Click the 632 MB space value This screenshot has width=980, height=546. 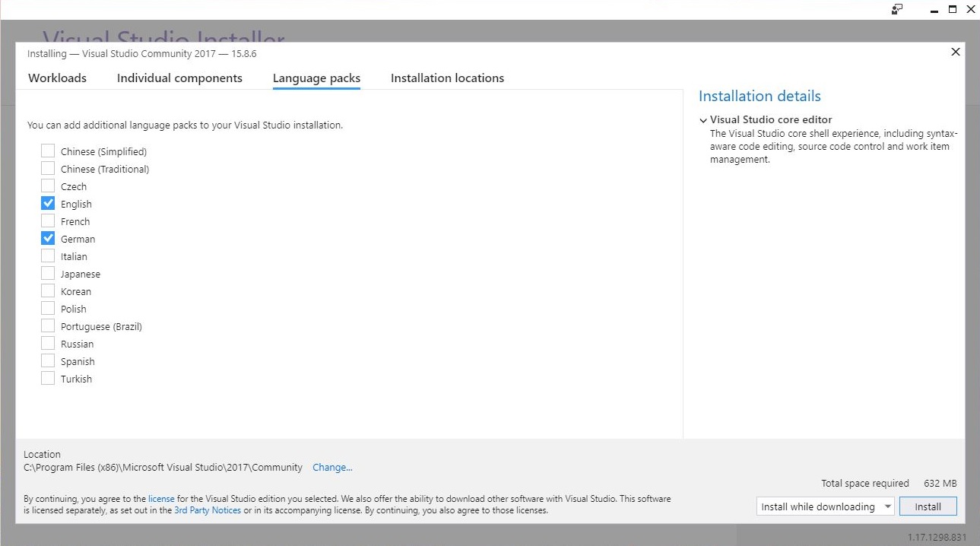[940, 483]
